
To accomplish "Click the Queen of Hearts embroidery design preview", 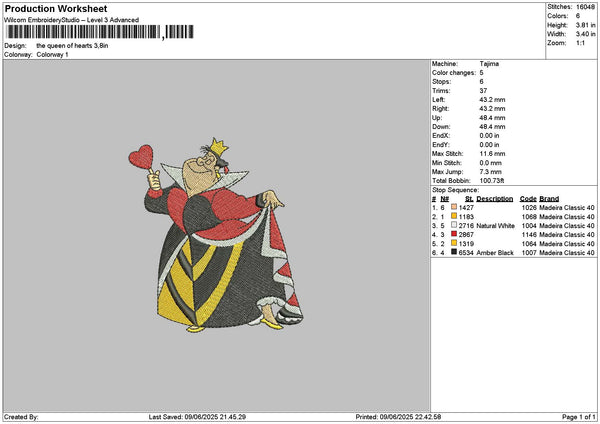I will [x=216, y=235].
